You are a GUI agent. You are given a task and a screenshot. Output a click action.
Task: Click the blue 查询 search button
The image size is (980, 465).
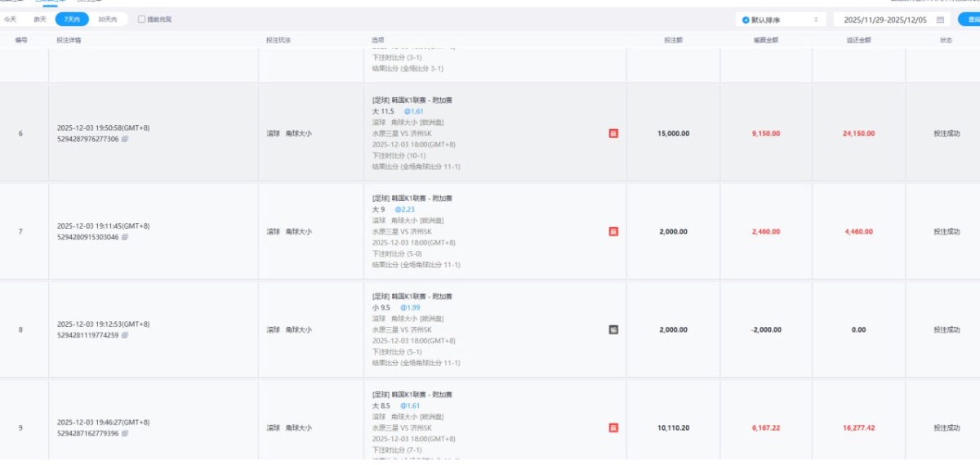point(969,20)
